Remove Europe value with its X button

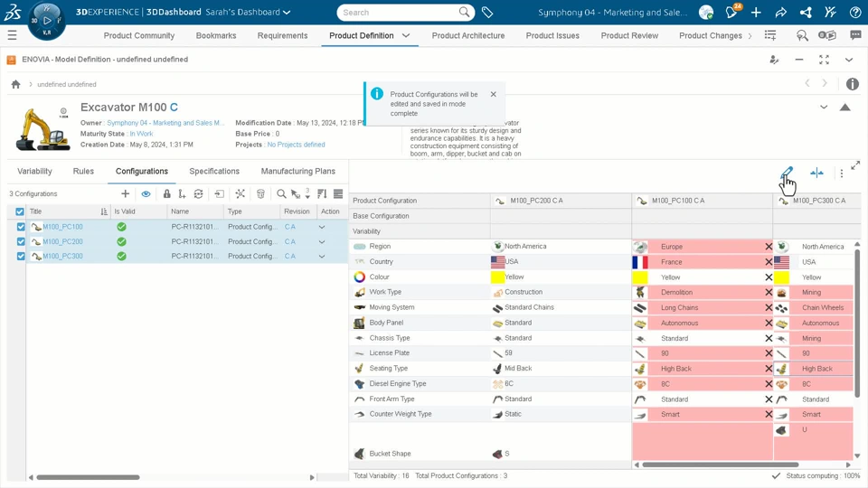tap(769, 247)
